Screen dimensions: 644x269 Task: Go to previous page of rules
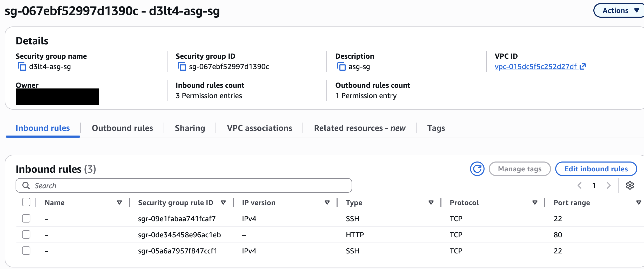pyautogui.click(x=580, y=185)
